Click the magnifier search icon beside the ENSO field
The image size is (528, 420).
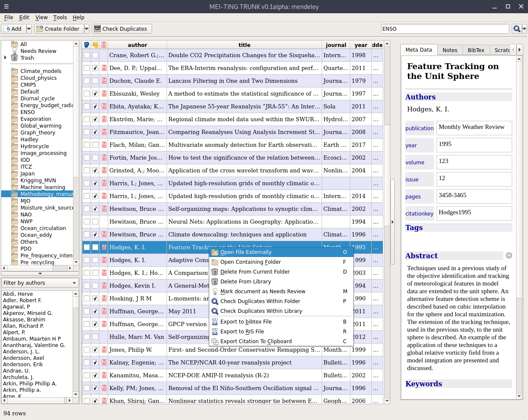[516, 29]
